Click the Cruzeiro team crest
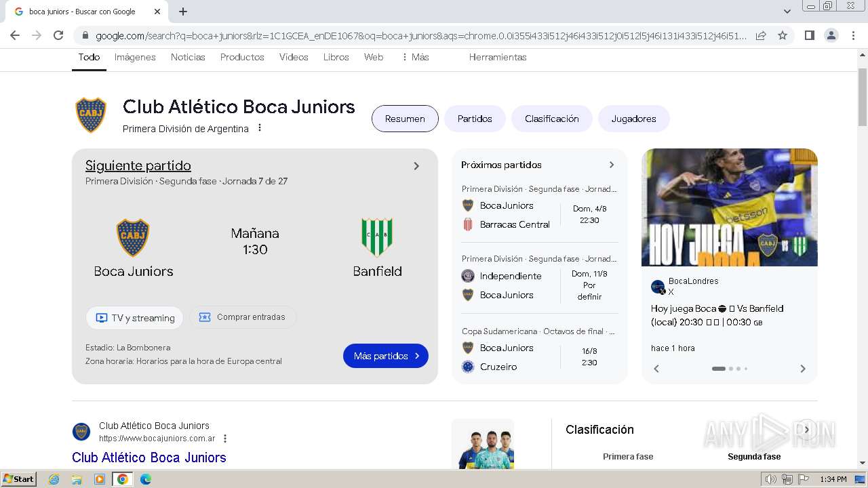Viewport: 868px width, 488px height. pos(468,367)
